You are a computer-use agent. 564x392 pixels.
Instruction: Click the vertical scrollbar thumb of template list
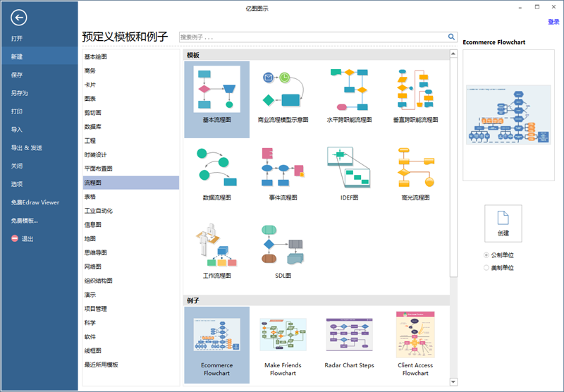[x=453, y=167]
